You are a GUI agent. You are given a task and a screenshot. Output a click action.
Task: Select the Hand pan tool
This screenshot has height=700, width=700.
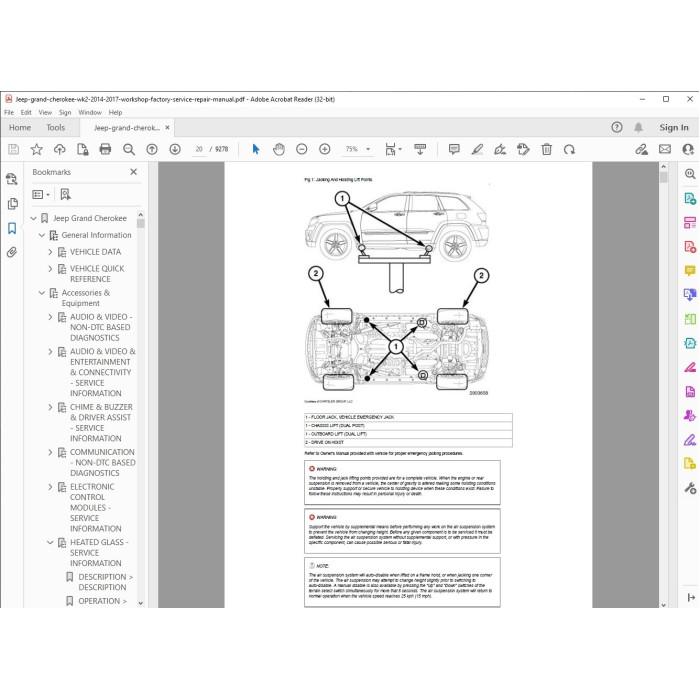point(279,149)
